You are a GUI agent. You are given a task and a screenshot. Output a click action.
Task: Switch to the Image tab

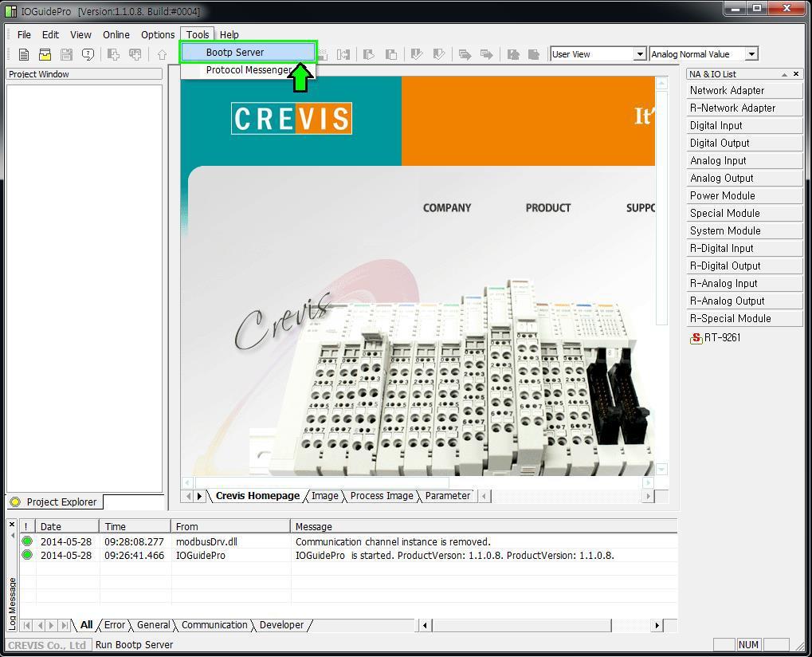[x=324, y=496]
